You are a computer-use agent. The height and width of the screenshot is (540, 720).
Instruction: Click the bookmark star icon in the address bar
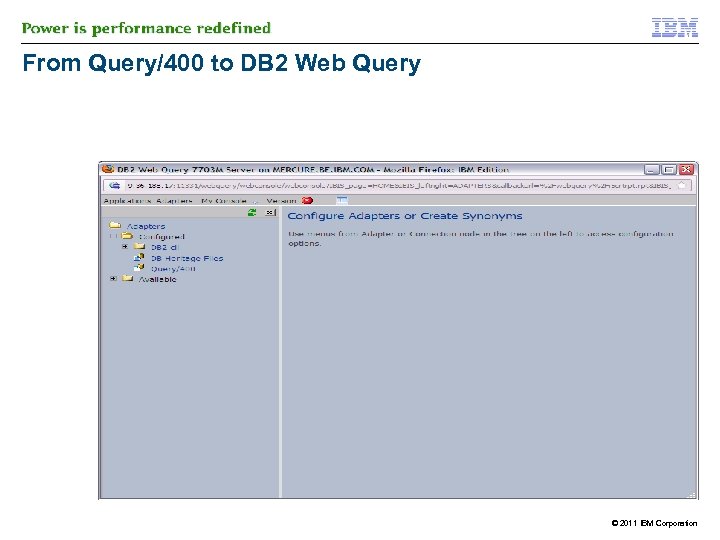[x=682, y=186]
